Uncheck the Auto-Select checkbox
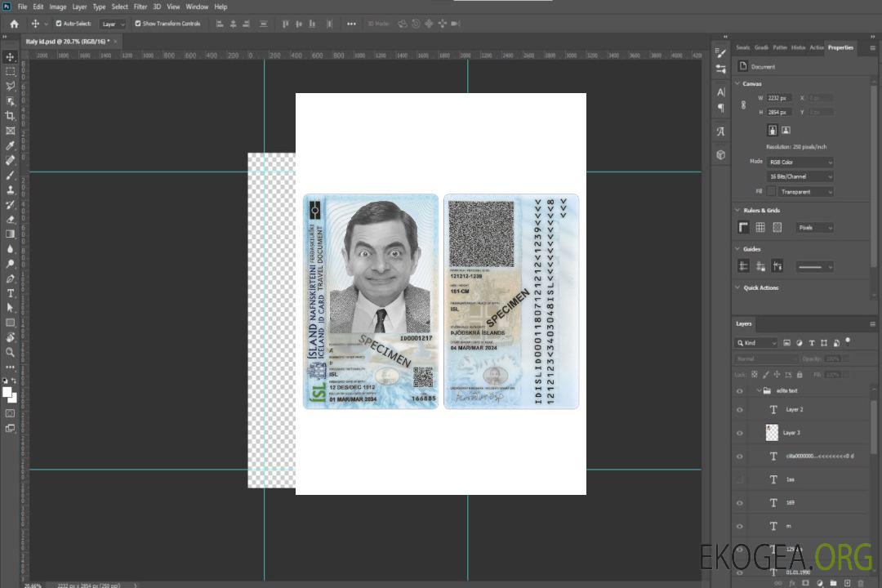882x588 pixels. [x=59, y=24]
